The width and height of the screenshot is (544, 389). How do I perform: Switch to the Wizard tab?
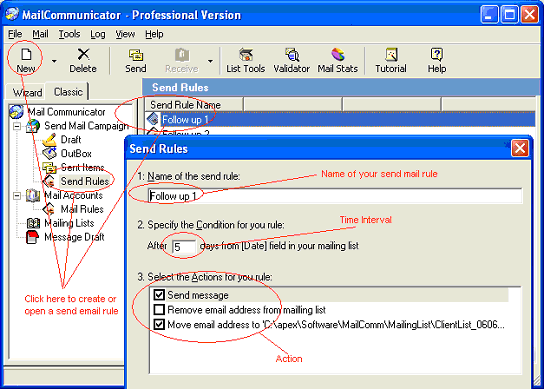tap(27, 93)
